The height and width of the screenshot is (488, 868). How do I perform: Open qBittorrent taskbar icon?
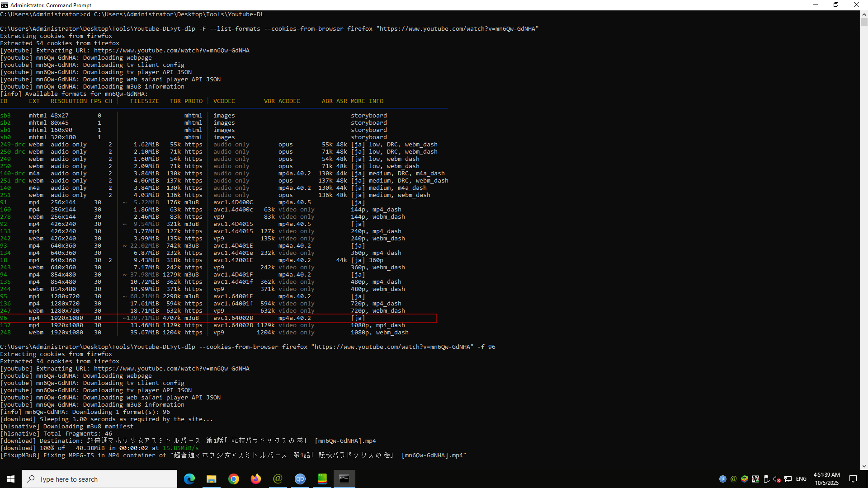click(300, 479)
